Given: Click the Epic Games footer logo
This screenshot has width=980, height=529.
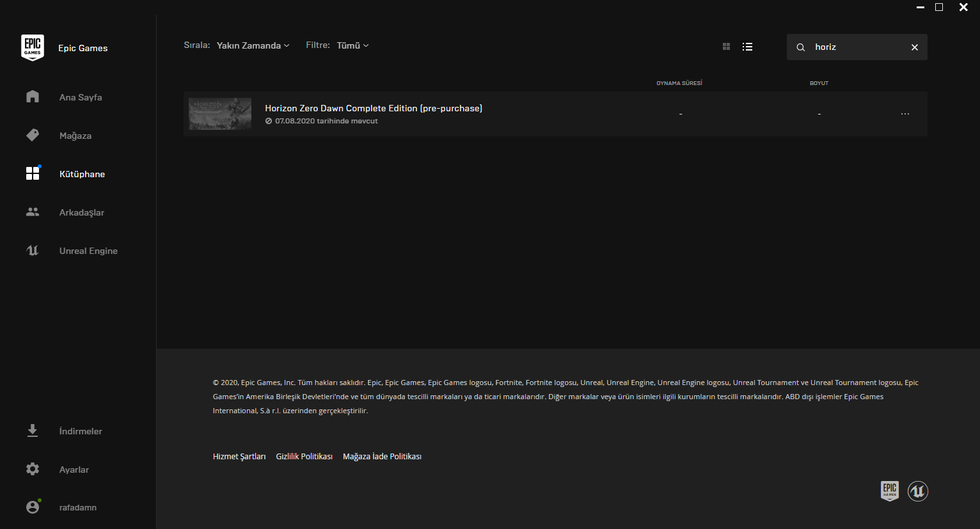Looking at the screenshot, I should tap(890, 491).
